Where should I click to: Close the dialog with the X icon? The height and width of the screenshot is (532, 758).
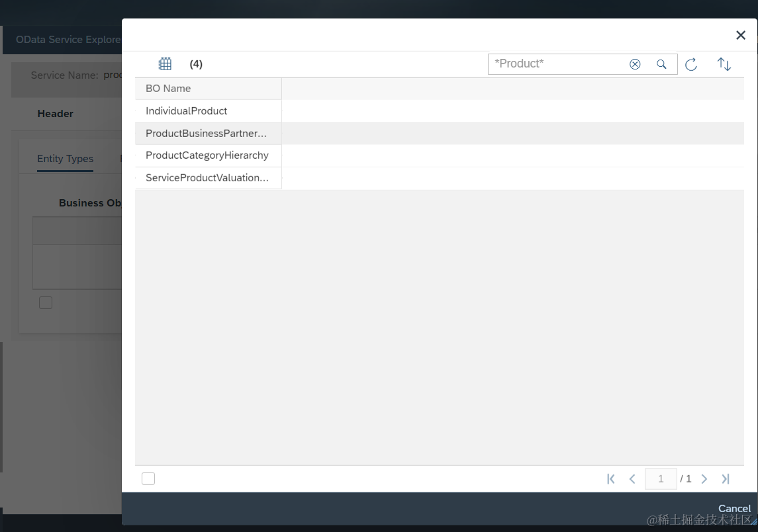tap(741, 35)
